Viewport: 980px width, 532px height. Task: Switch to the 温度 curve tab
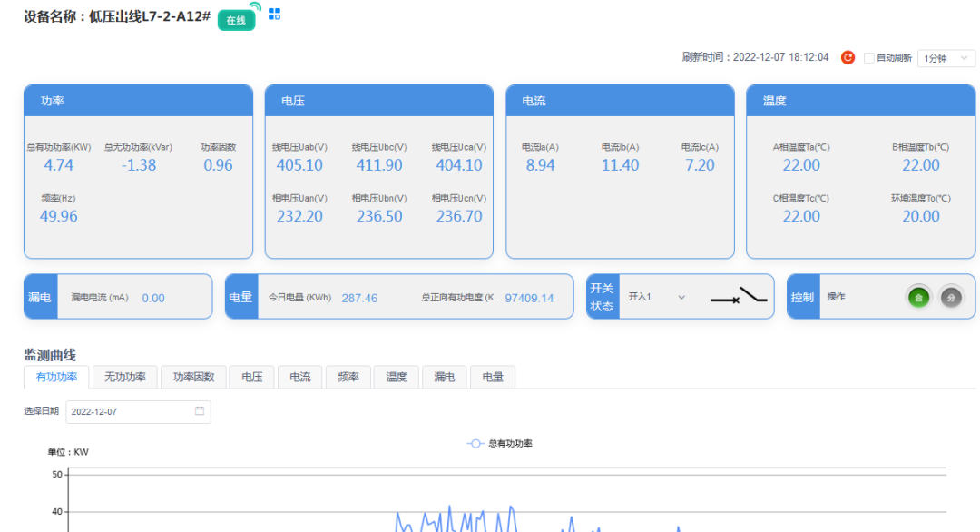(x=397, y=377)
